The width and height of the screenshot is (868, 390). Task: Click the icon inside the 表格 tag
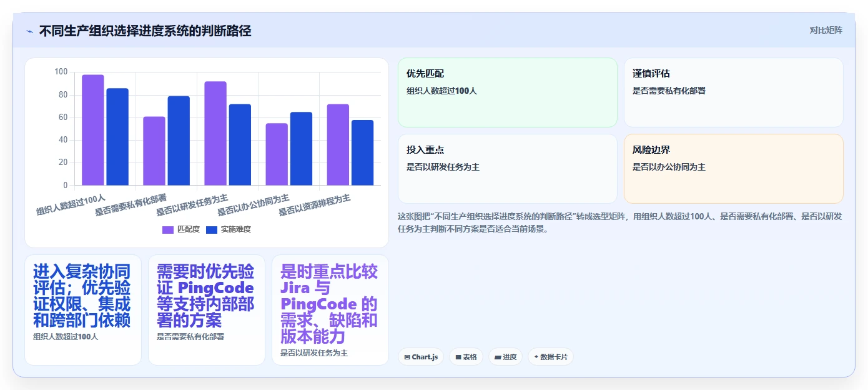coord(458,357)
